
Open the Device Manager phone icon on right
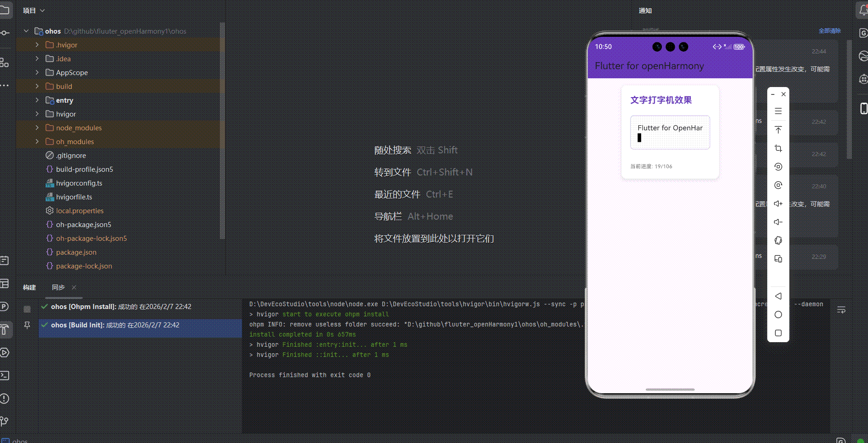coord(863,108)
